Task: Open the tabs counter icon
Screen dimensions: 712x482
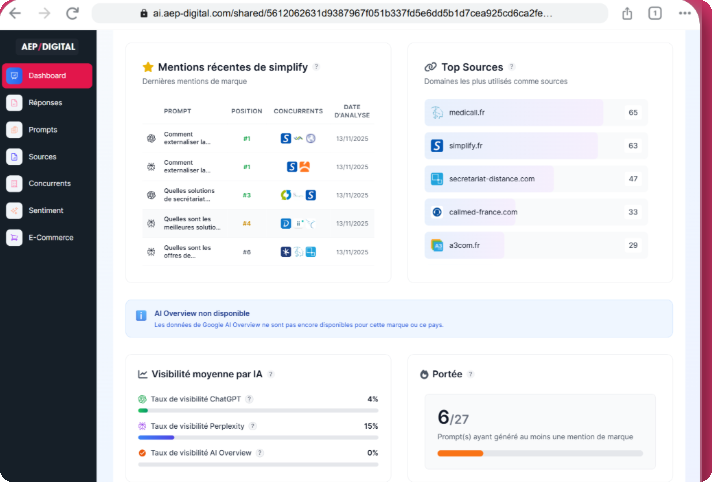Action: click(654, 13)
